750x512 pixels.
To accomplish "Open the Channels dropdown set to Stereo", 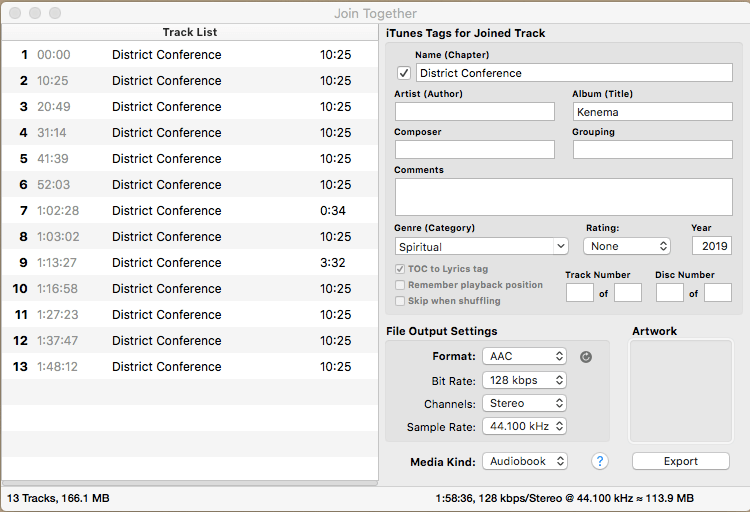I will (x=524, y=404).
